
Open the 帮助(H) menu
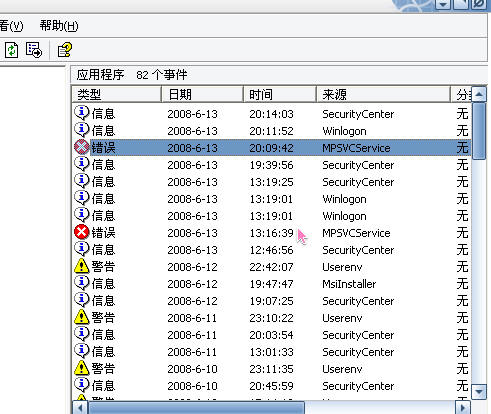59,26
